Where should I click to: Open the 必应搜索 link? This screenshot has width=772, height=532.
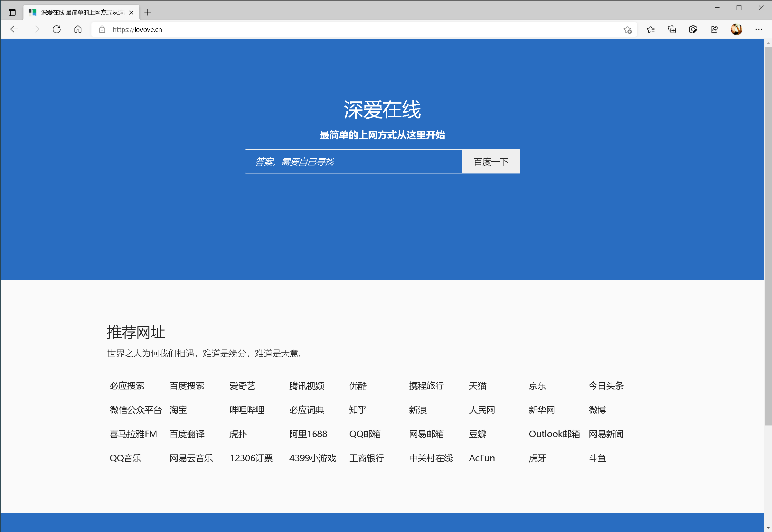pos(127,386)
